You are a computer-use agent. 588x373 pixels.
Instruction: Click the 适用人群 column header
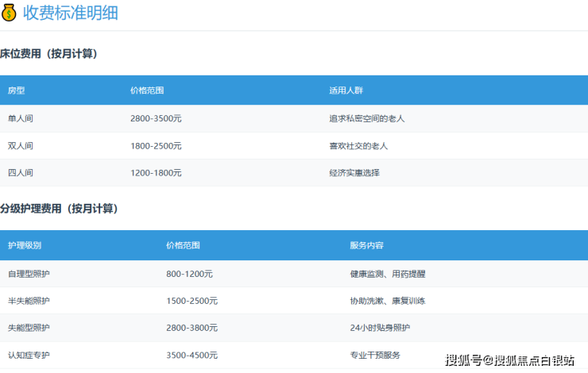(x=346, y=90)
